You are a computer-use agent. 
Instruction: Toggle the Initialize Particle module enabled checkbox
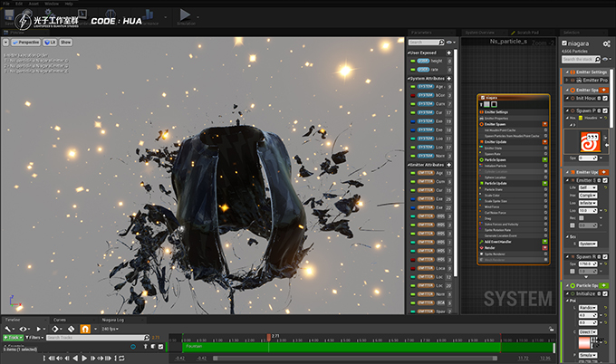605,293
